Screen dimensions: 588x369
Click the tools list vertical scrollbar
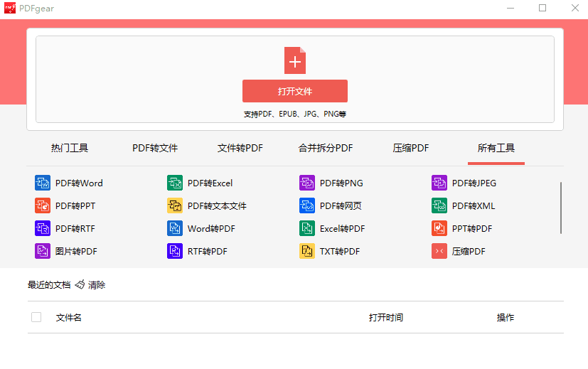561,208
